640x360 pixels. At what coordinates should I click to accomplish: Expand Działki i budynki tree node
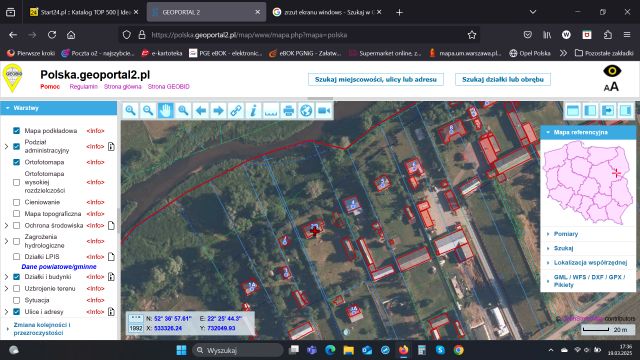point(6,277)
